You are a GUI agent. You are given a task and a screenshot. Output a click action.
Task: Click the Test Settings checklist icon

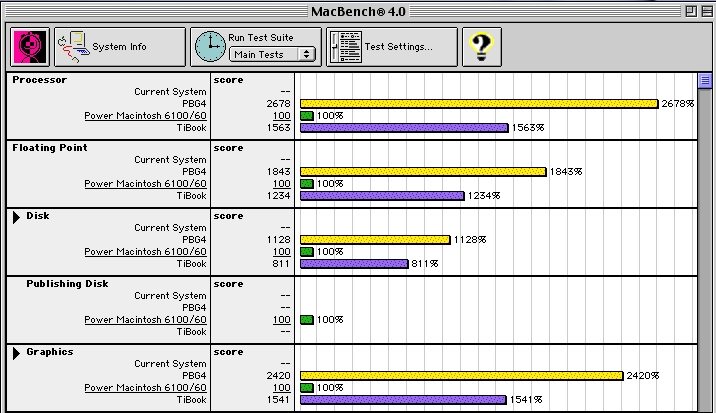point(346,47)
